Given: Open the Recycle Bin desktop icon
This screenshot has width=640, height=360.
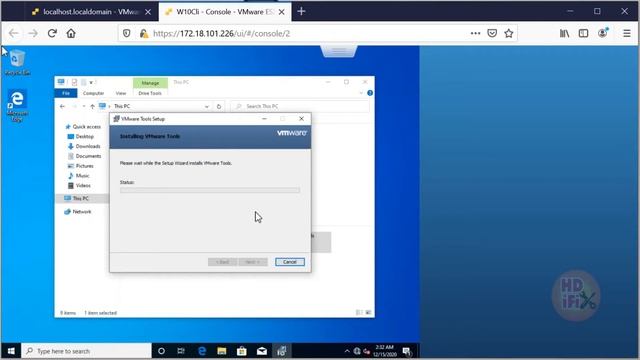Looking at the screenshot, I should 17,62.
